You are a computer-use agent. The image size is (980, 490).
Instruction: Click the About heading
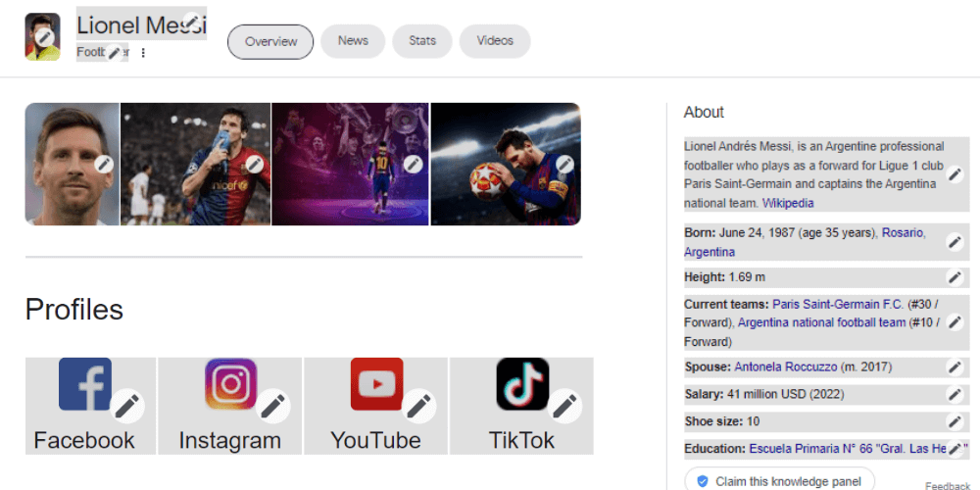(704, 113)
